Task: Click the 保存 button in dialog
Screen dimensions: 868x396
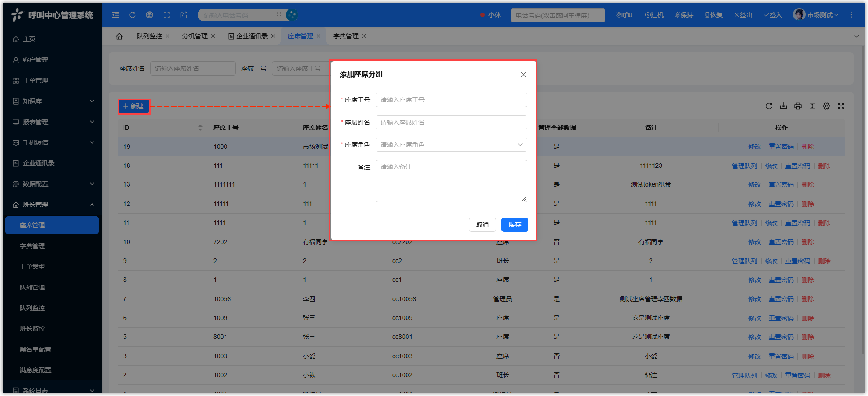Action: click(514, 225)
